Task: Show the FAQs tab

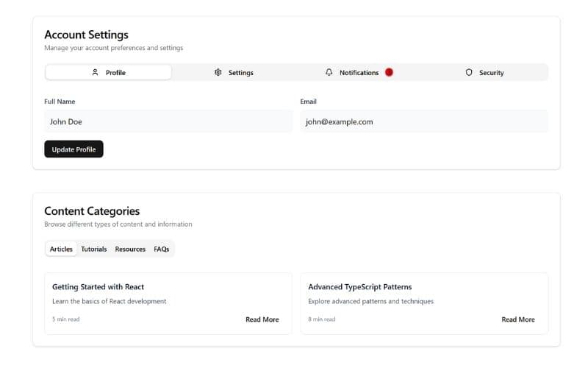Action: (x=162, y=250)
